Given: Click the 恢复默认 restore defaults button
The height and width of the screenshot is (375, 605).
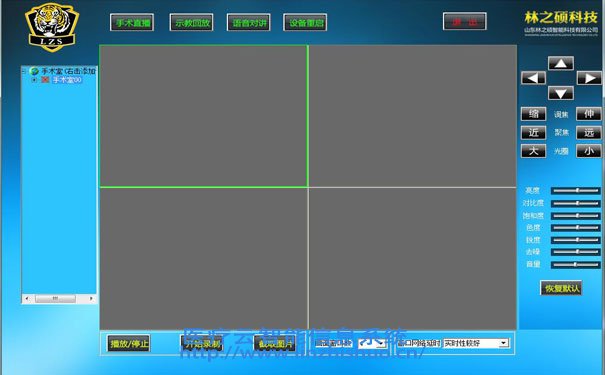Looking at the screenshot, I should 561,288.
